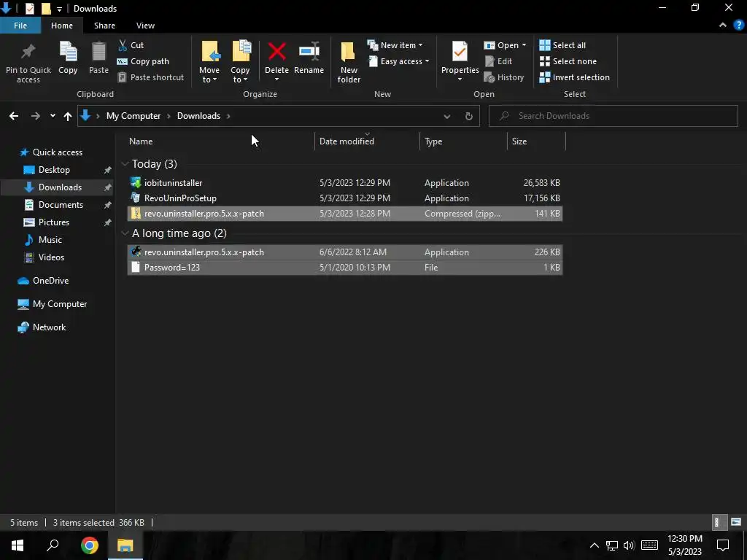This screenshot has height=560, width=747.
Task: Open the Windows Start menu
Action: pos(18,545)
